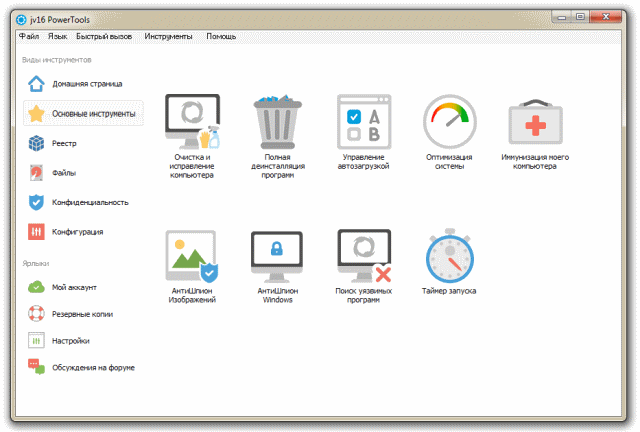Screen dimensions: 640x432
Task: Click the Конфигурация sidebar label
Action: point(78,232)
